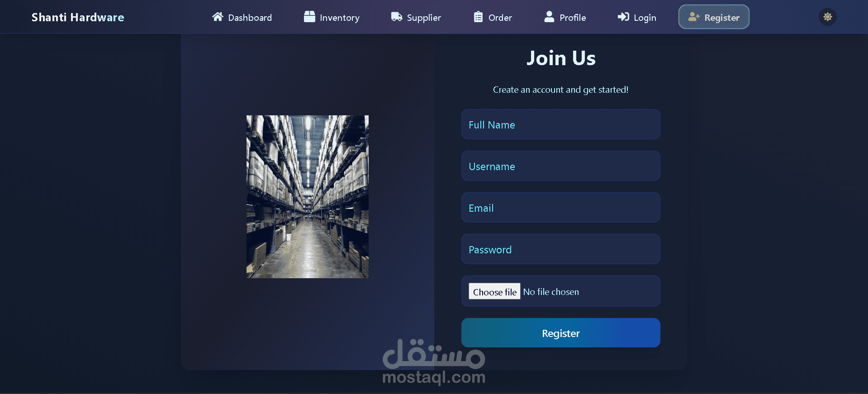Click the Shanti Hardware brand title

coord(78,17)
